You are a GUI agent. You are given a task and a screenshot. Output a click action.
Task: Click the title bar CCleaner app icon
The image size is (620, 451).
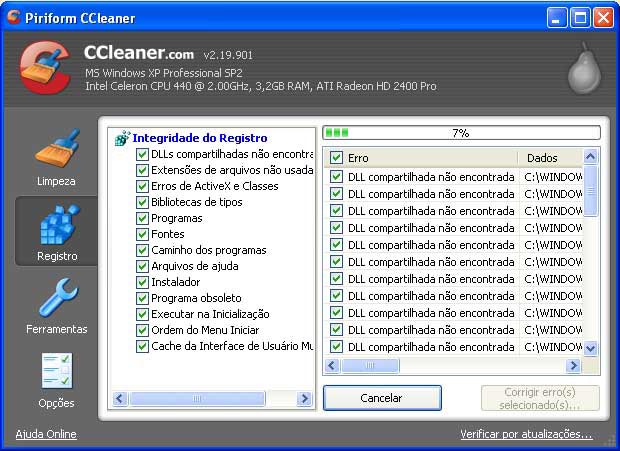[14, 17]
